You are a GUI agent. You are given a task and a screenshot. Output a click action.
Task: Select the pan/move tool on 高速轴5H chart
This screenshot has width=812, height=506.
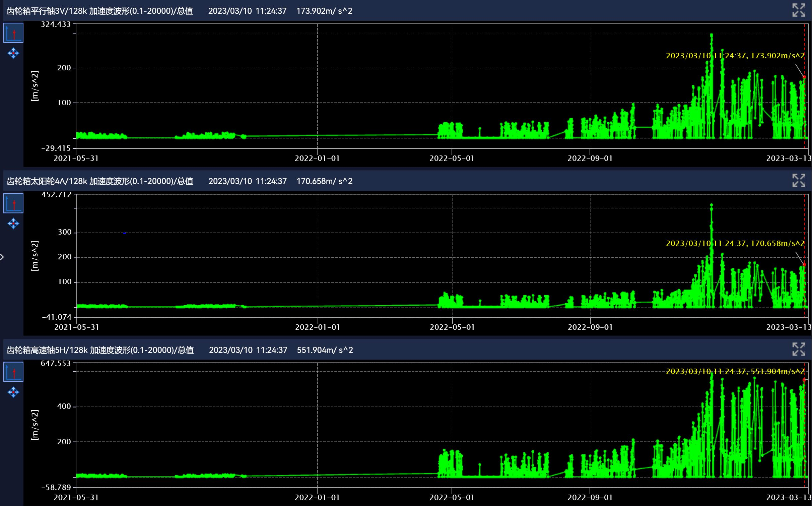(x=13, y=392)
